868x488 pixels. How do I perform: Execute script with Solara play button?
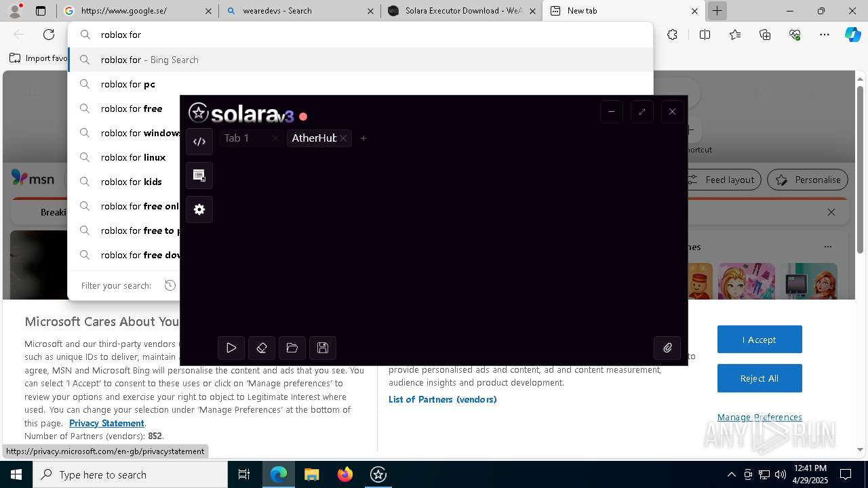[x=231, y=348]
